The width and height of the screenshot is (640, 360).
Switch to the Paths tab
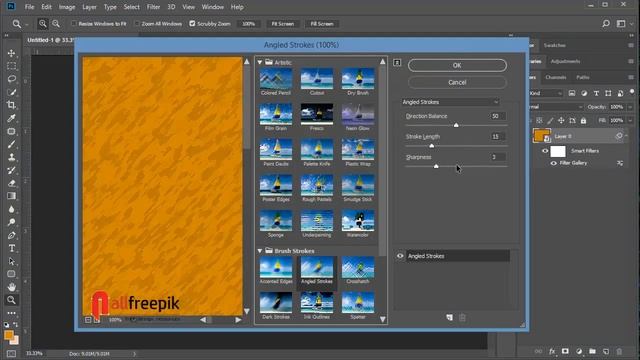click(x=582, y=77)
